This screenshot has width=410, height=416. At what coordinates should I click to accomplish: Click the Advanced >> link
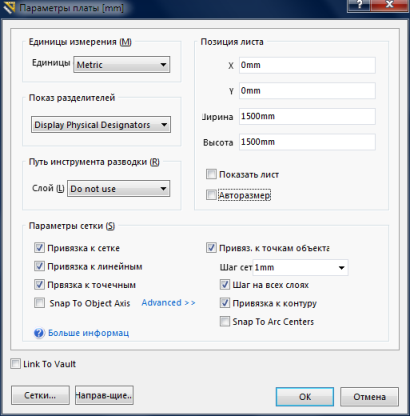point(168,303)
